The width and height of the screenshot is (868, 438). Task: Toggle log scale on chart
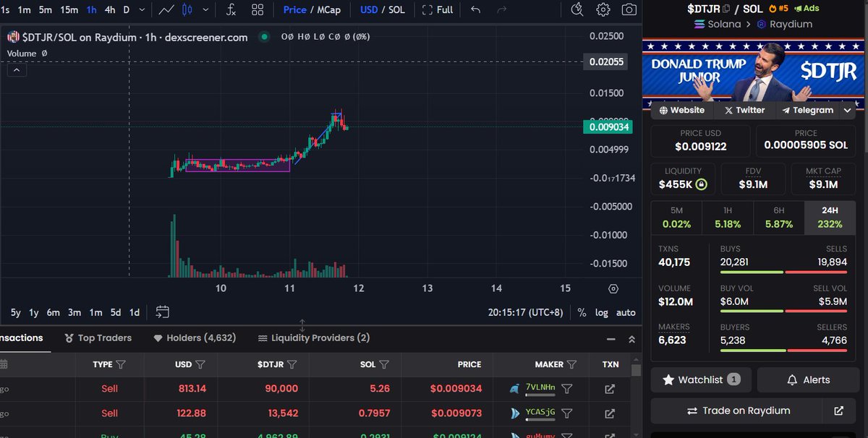coord(602,313)
